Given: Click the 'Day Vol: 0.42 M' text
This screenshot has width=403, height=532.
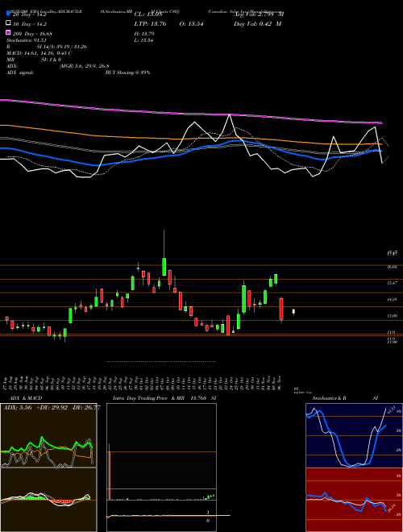Looking at the screenshot, I should click(x=257, y=23).
